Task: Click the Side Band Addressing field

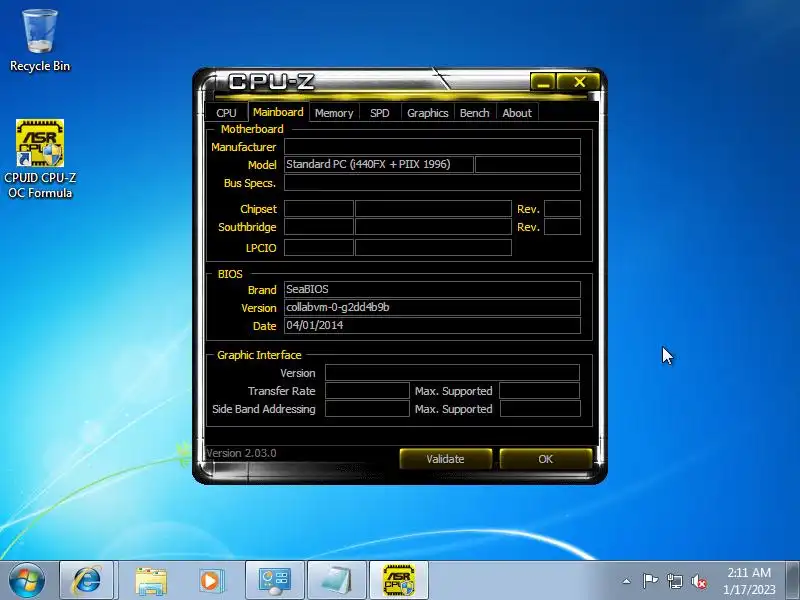Action: pyautogui.click(x=367, y=408)
